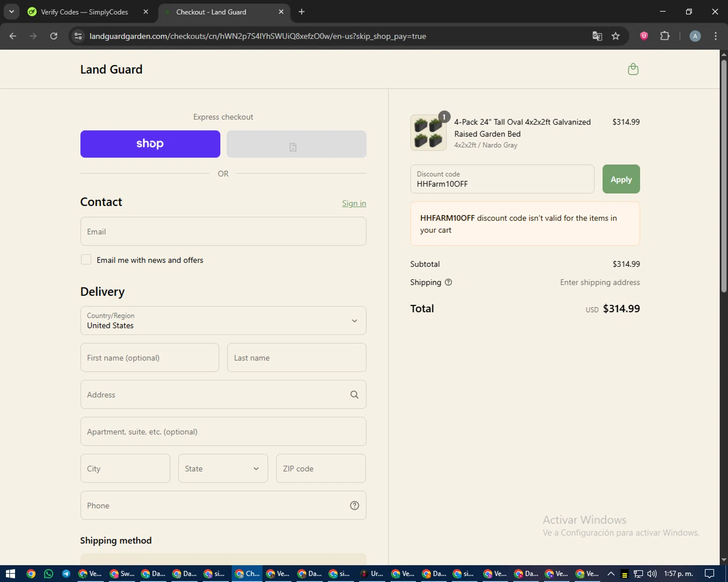The width and height of the screenshot is (728, 582).
Task: Expand the Country/Region dropdown
Action: click(223, 321)
